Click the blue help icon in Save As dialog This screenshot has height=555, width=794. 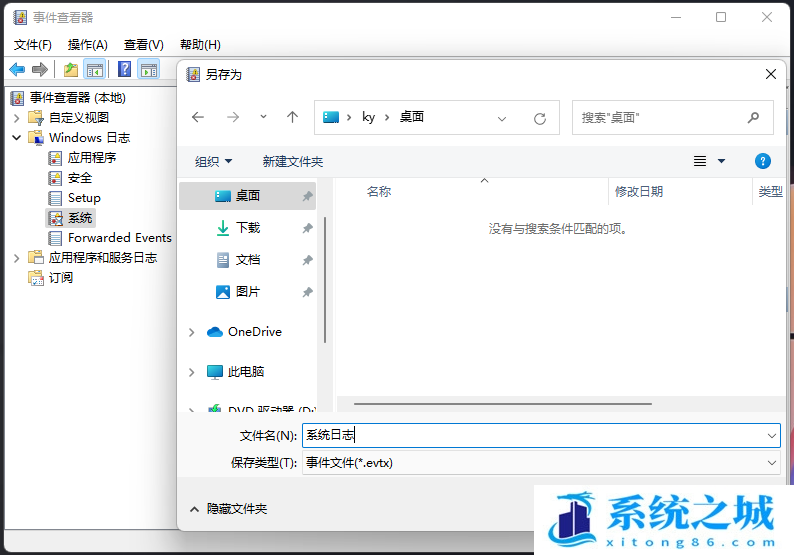pyautogui.click(x=762, y=161)
